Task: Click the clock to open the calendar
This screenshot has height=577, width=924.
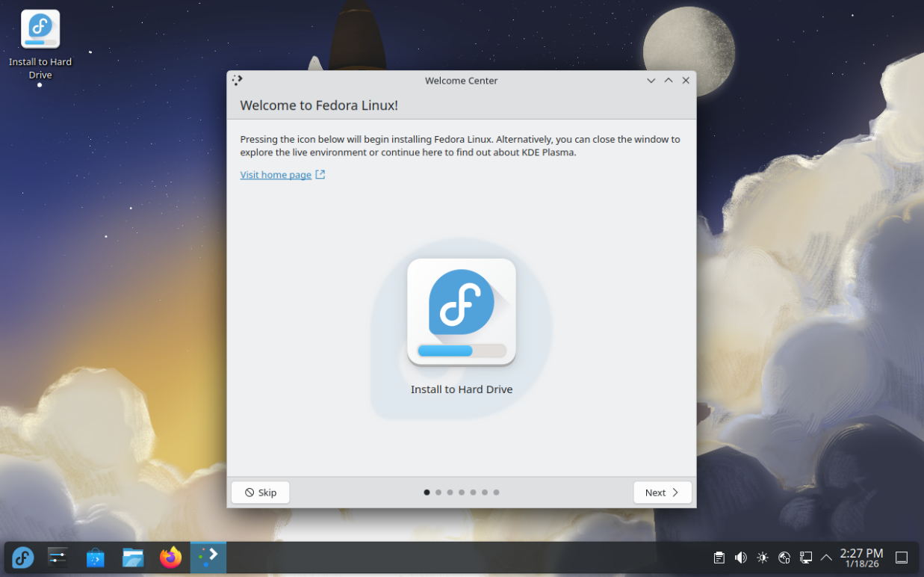Action: click(x=861, y=557)
